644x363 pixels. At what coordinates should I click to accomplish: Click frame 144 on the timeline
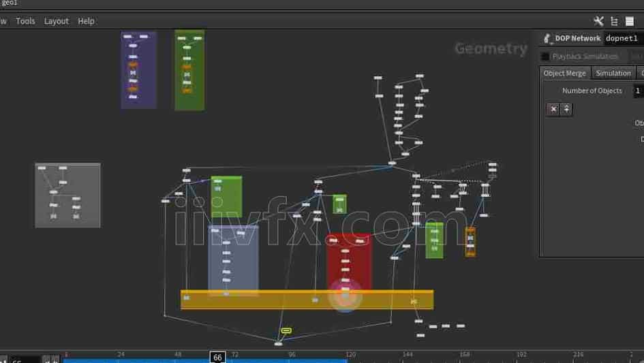point(408,354)
